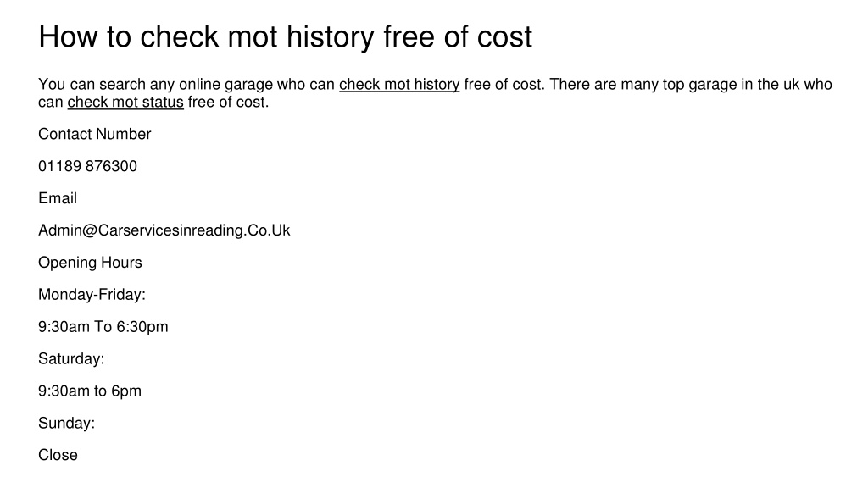Click the 'Monday-Friday:' line
The width and height of the screenshot is (868, 488).
[92, 295]
